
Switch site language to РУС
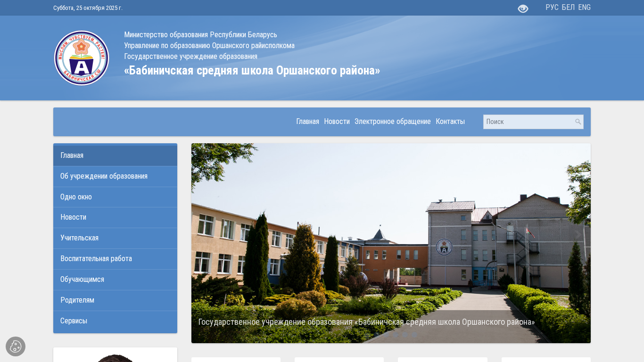[x=552, y=8]
